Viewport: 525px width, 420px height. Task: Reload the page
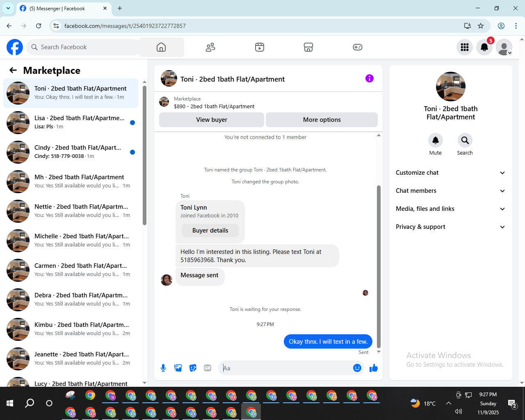click(39, 26)
